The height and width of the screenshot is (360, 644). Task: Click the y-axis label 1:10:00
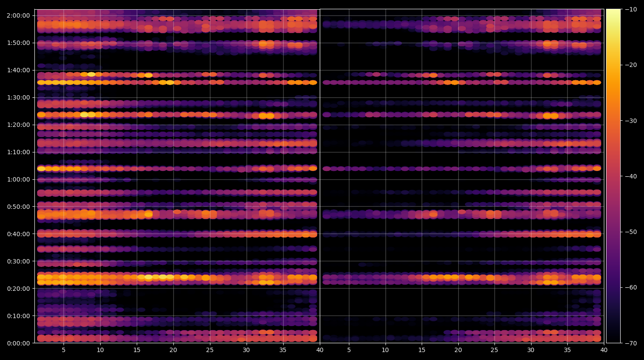coord(18,152)
